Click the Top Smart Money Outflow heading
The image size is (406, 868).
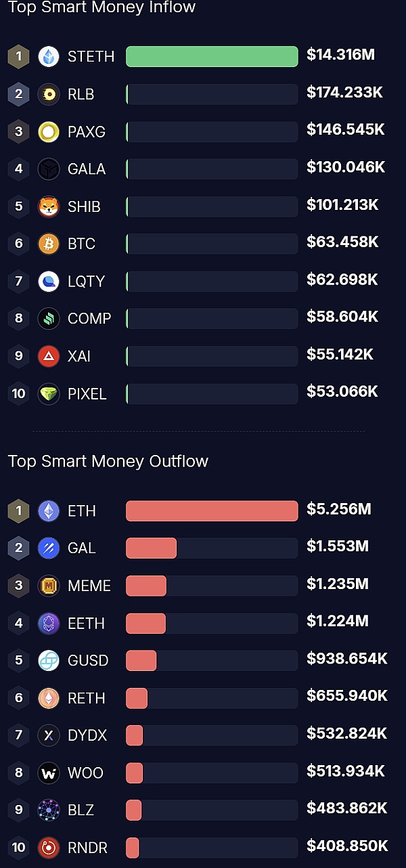pos(108,462)
